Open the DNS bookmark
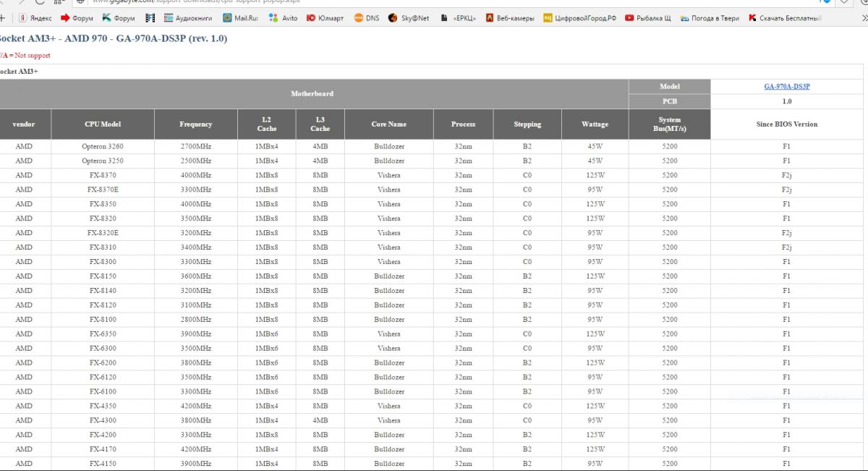The height and width of the screenshot is (471, 868). [367, 18]
